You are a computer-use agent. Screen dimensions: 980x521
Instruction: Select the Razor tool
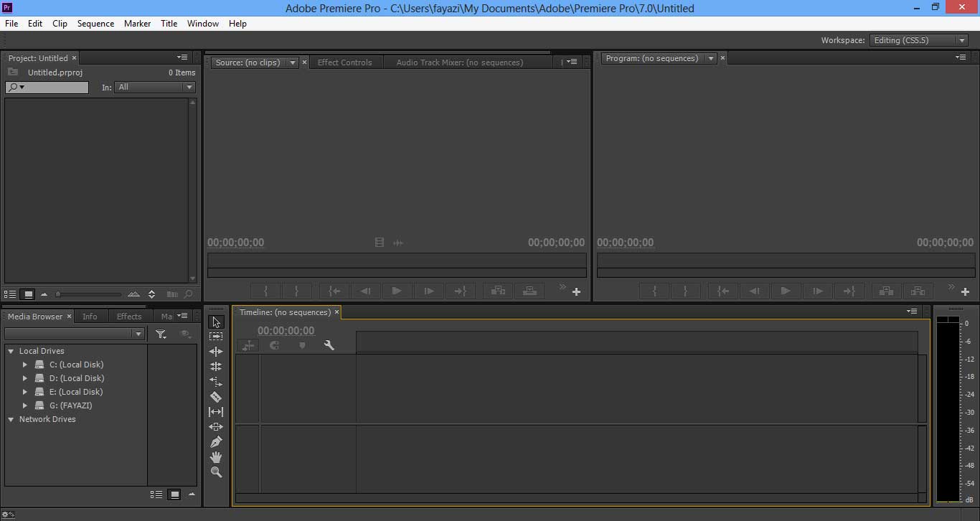[216, 397]
